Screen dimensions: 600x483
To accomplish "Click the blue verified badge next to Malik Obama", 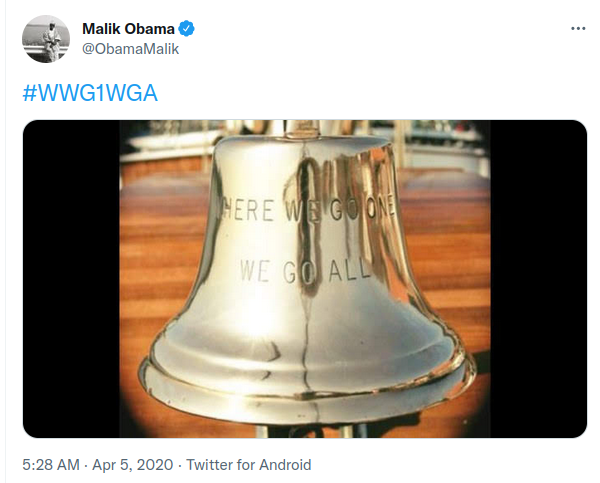I will [187, 29].
